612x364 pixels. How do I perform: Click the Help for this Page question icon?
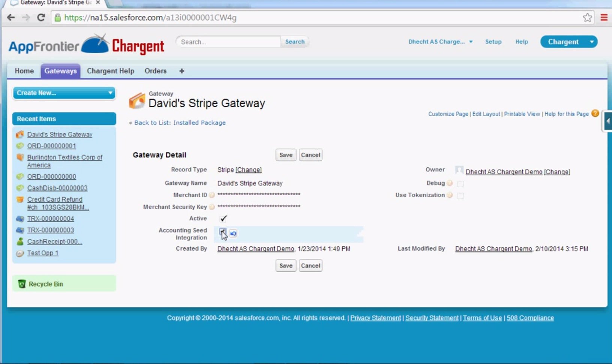click(595, 113)
